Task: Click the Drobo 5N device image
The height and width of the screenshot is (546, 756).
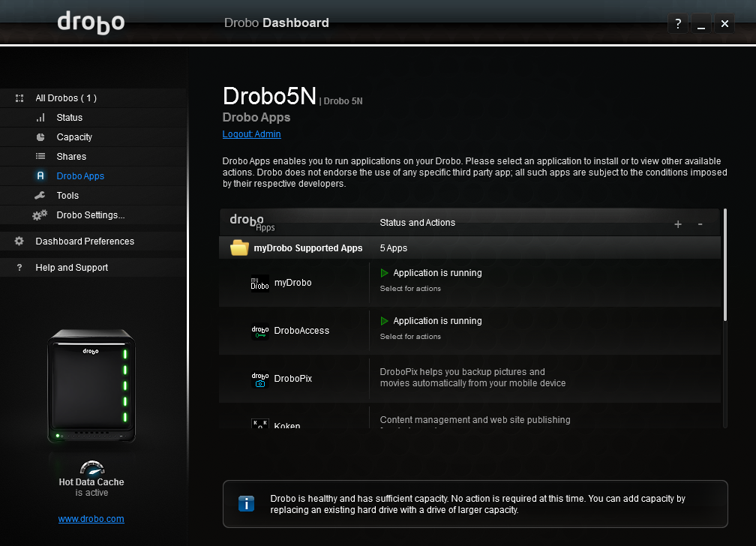Action: coord(91,385)
